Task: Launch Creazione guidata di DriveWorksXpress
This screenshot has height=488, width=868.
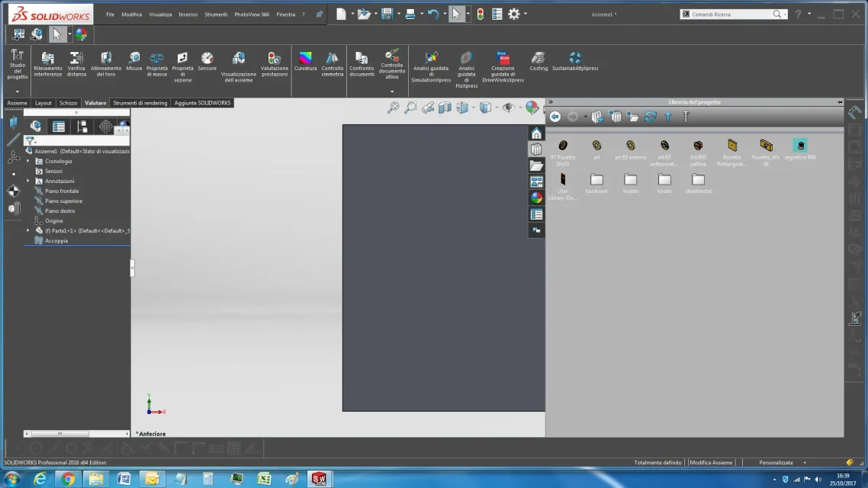Action: 503,68
